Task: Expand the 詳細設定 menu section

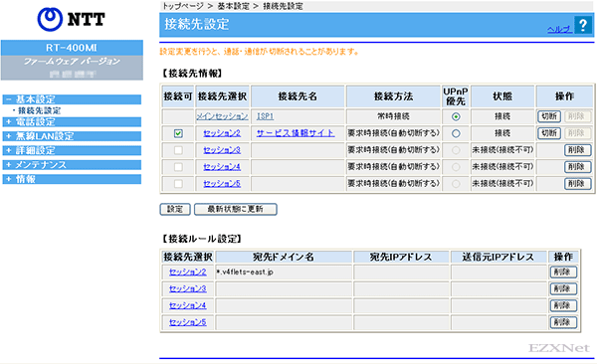Action: tap(72, 150)
